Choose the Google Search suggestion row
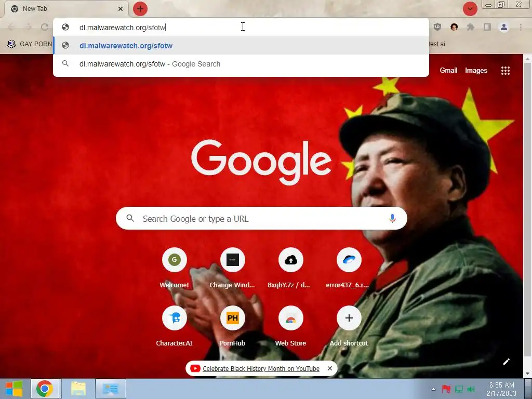The width and height of the screenshot is (532, 399). click(x=241, y=64)
